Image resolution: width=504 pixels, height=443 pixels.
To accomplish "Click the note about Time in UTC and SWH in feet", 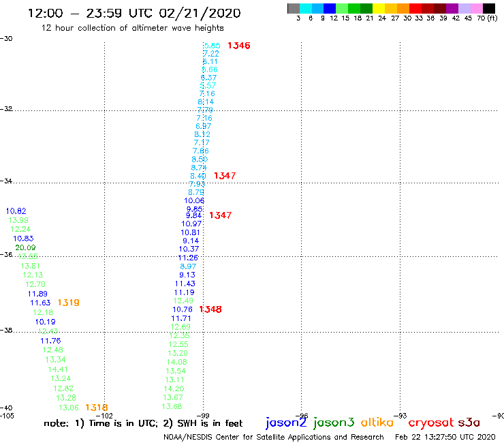I will point(143,423).
